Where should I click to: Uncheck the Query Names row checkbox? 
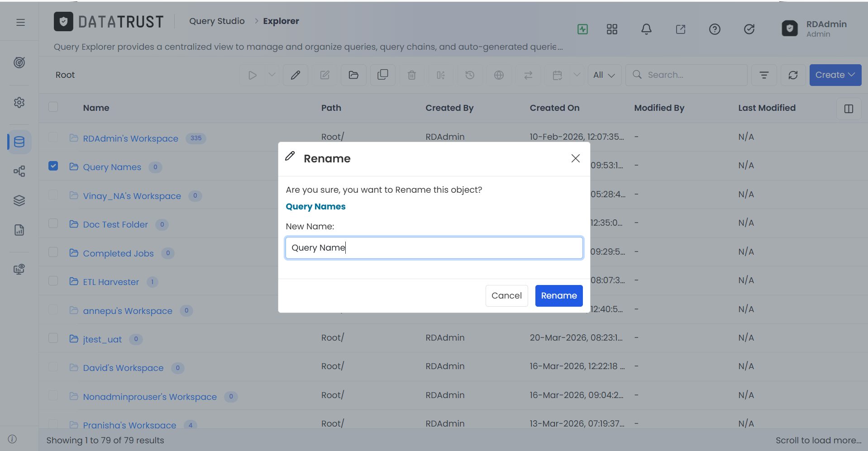click(x=53, y=166)
